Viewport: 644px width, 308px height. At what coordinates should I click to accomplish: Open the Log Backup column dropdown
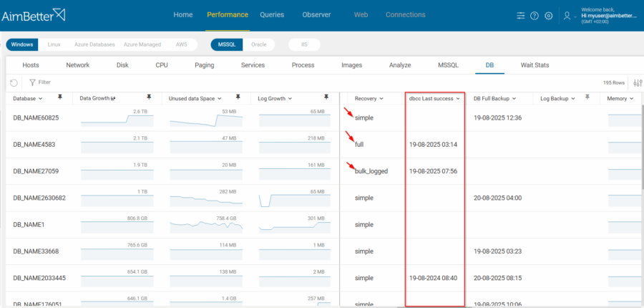pyautogui.click(x=573, y=99)
